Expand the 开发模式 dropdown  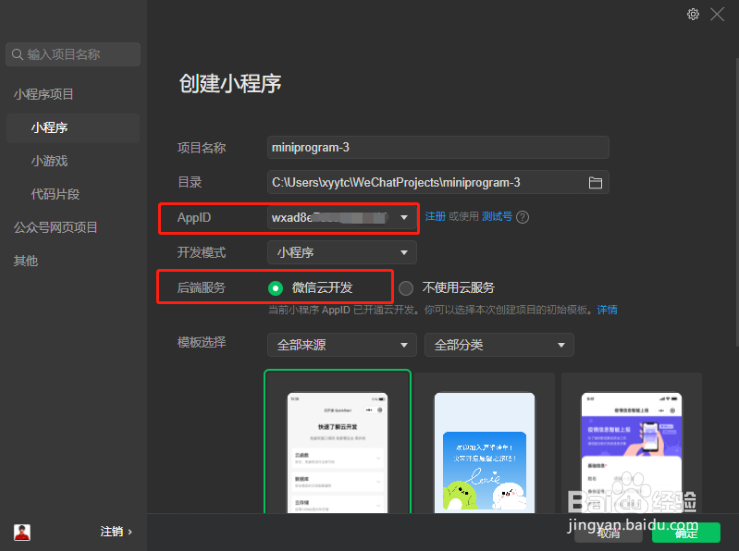coord(342,252)
